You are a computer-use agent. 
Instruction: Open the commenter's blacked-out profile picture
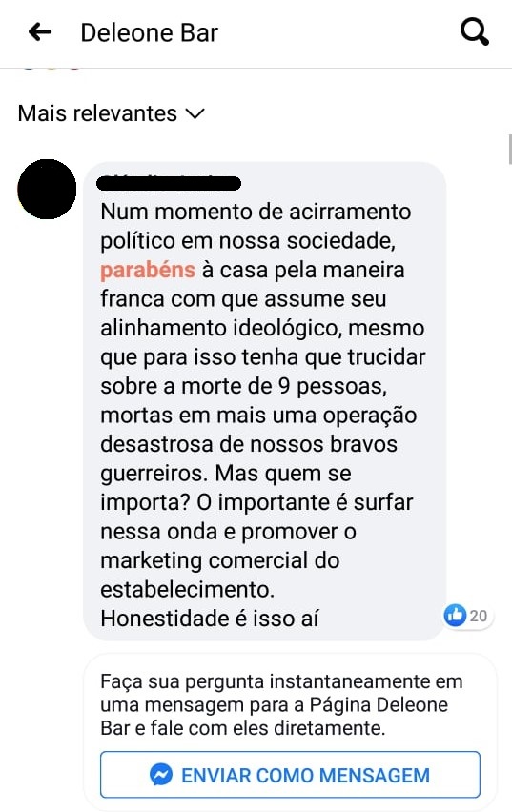[x=47, y=189]
